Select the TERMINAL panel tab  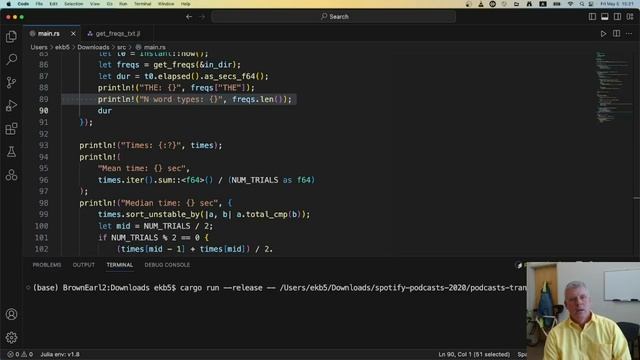click(120, 265)
